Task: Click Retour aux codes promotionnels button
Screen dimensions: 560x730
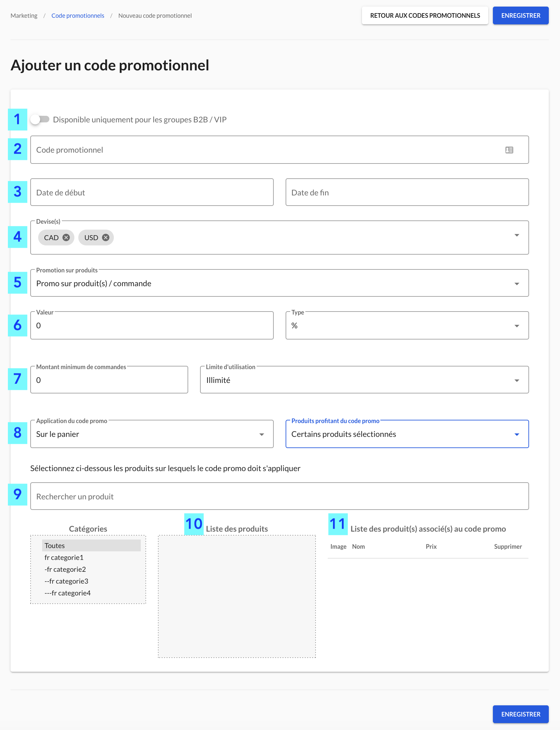Action: point(425,16)
